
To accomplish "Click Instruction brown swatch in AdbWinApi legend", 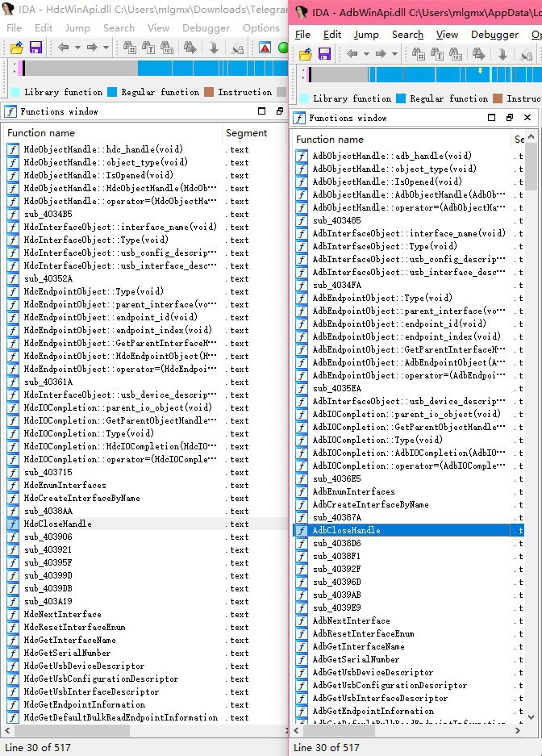I will click(x=498, y=98).
